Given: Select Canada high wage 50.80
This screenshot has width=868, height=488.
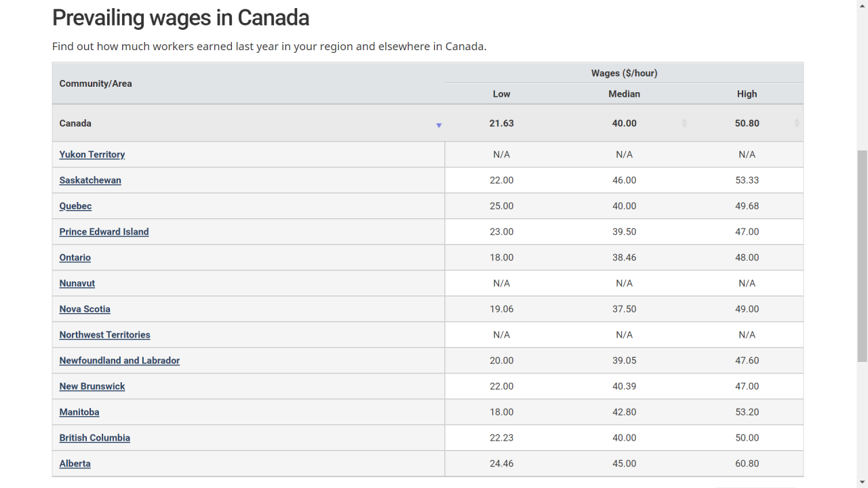Looking at the screenshot, I should pyautogui.click(x=747, y=123).
